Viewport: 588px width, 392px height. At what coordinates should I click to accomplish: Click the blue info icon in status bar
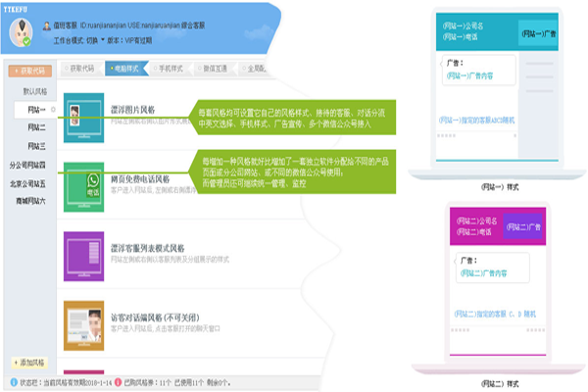tap(14, 382)
